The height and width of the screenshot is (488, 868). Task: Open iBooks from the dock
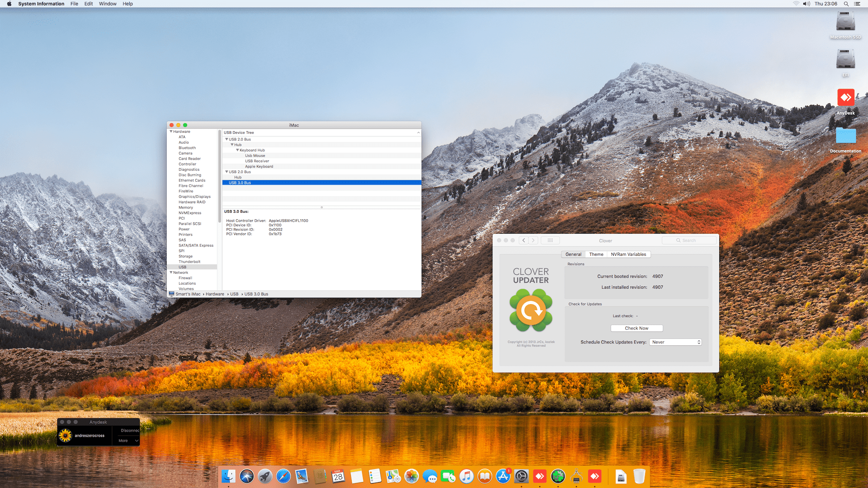pos(485,476)
